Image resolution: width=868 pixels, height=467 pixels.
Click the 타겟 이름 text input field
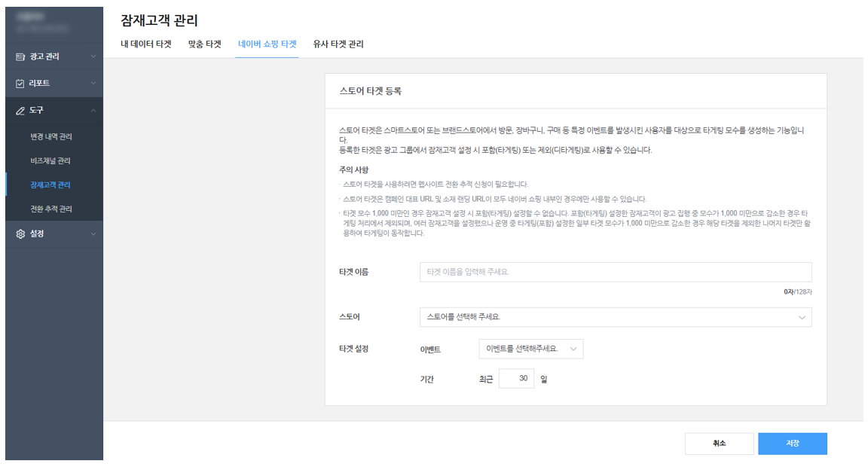[x=615, y=272]
